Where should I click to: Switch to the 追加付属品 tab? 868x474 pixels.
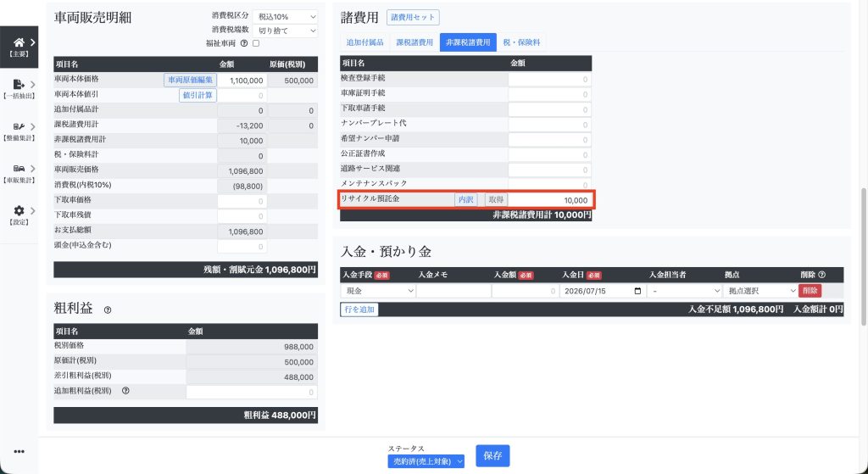coord(364,42)
